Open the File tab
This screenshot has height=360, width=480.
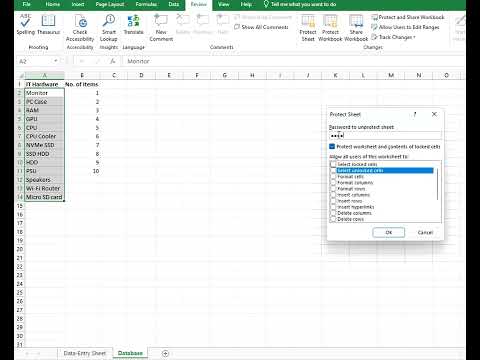pos(27,4)
